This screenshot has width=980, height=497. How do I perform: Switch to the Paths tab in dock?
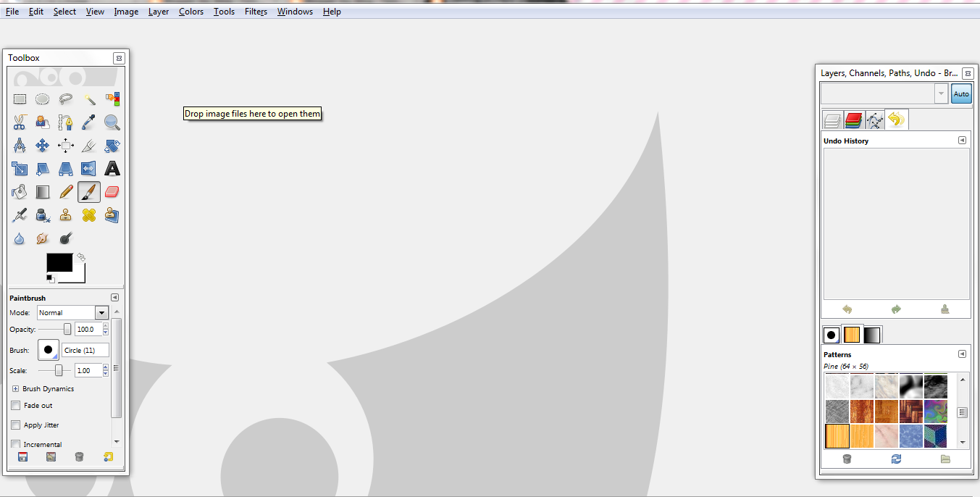click(x=874, y=120)
